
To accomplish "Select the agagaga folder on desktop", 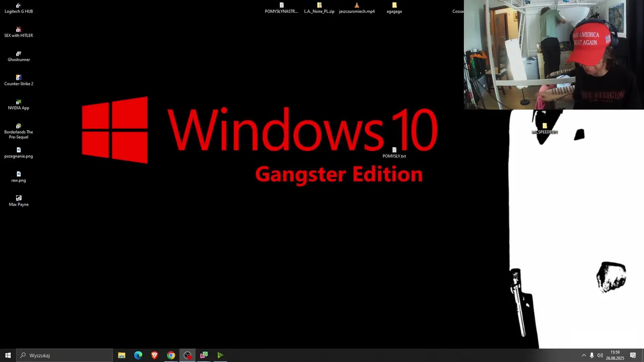I will point(394,9).
